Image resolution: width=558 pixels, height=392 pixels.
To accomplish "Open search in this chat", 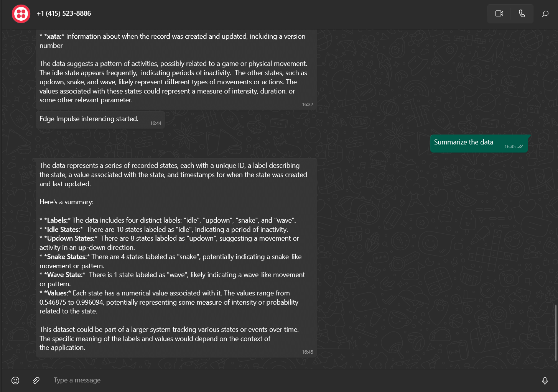I will point(545,14).
